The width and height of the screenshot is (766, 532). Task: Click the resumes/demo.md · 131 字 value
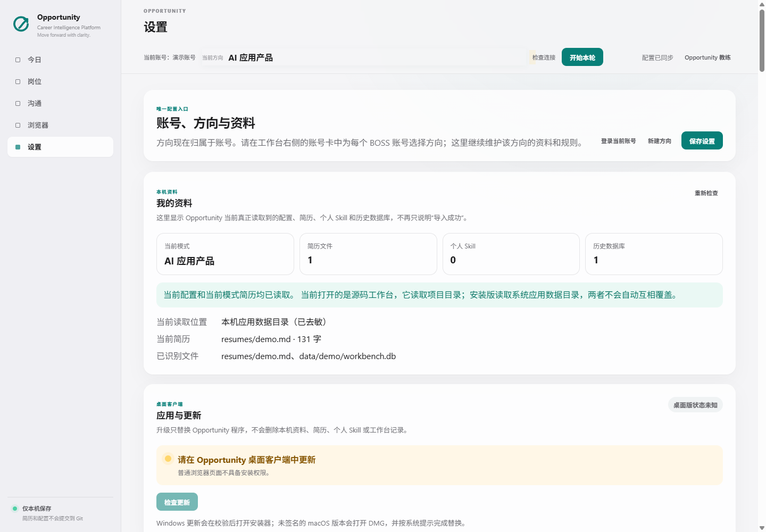pos(271,339)
